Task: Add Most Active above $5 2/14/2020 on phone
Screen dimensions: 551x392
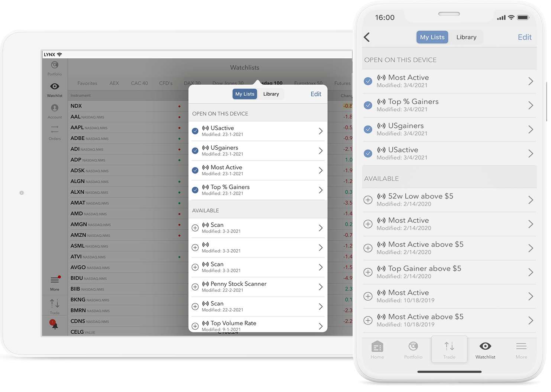Action: tap(368, 248)
